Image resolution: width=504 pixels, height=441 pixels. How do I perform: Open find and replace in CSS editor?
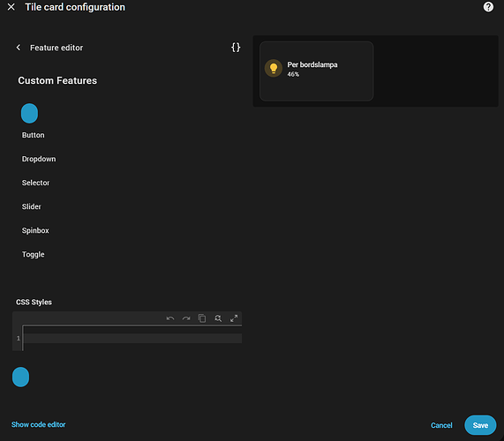pos(218,318)
